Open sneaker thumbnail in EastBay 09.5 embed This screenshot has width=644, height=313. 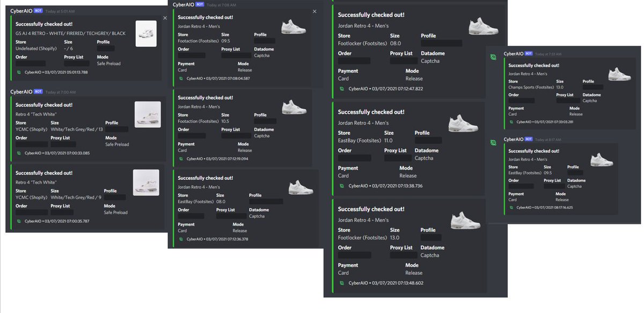click(602, 159)
